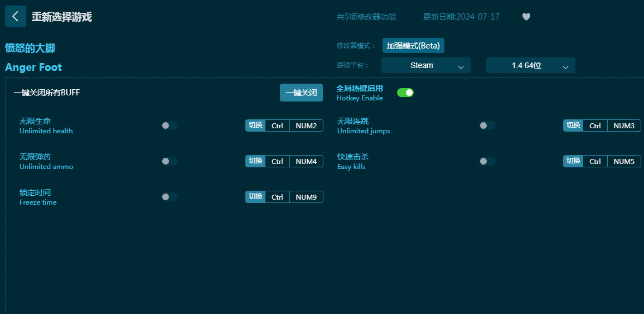
Task: Turn on Unlimited ammo switch
Action: [170, 161]
